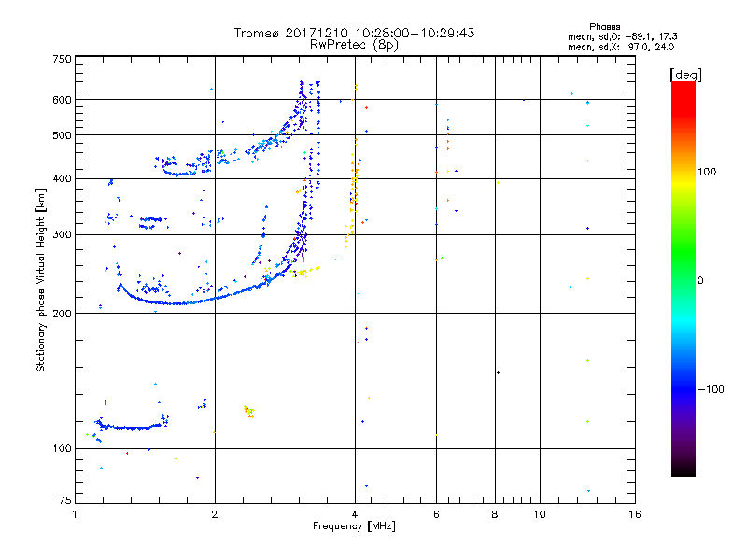Image resolution: width=747 pixels, height=560 pixels.
Task: Click the '100' colorbar tick label
Action: pyautogui.click(x=707, y=172)
